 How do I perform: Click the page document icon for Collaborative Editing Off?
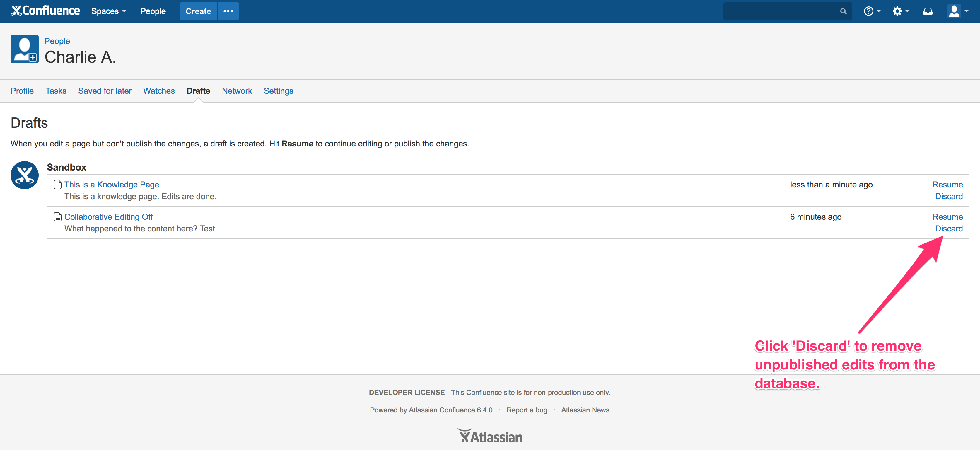click(57, 217)
